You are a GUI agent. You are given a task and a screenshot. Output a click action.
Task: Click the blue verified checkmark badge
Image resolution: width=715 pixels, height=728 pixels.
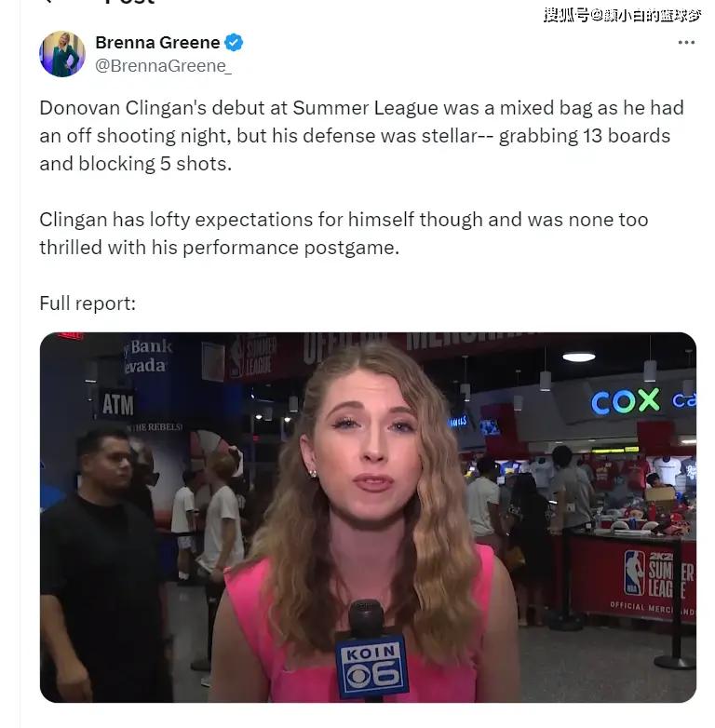pyautogui.click(x=234, y=42)
